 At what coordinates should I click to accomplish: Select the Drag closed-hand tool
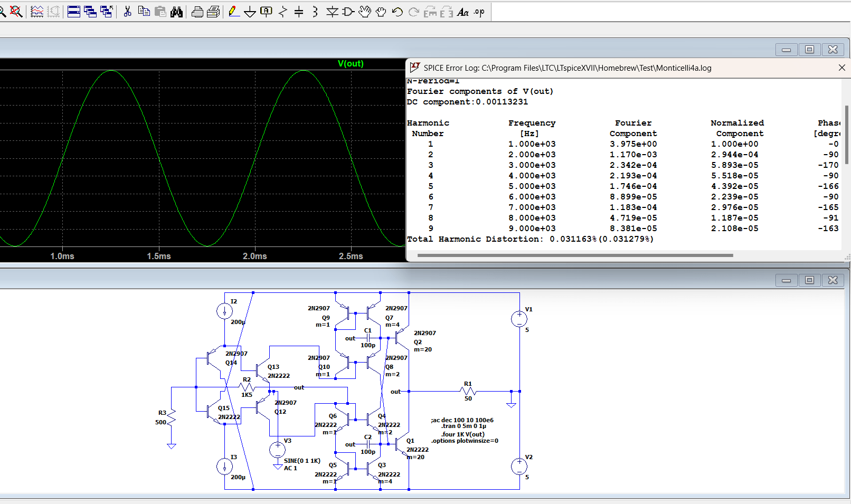pyautogui.click(x=381, y=12)
